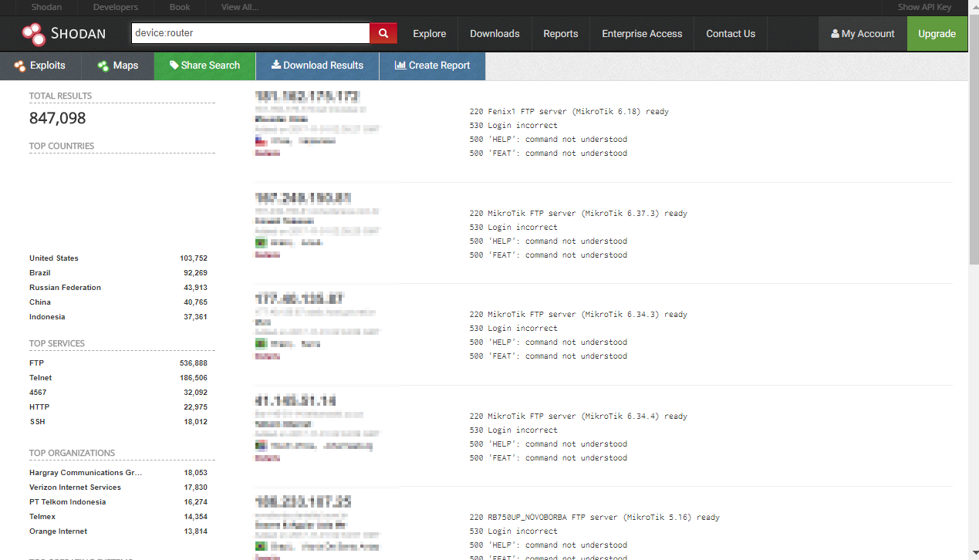Viewport: 979px width, 560px height.
Task: Click the total results count 847,098
Action: [x=58, y=118]
